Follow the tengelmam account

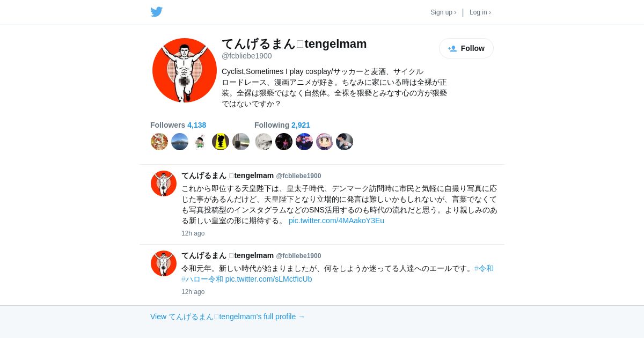(466, 48)
